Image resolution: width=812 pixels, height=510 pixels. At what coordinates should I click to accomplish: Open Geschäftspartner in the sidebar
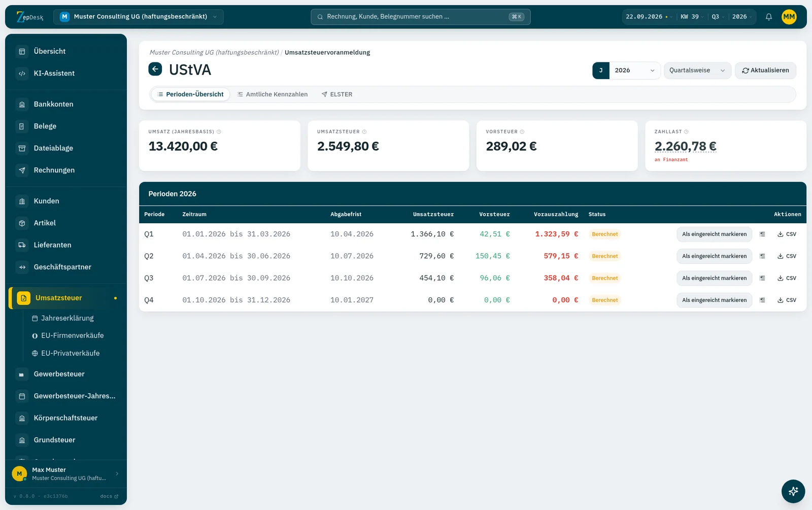pyautogui.click(x=66, y=267)
